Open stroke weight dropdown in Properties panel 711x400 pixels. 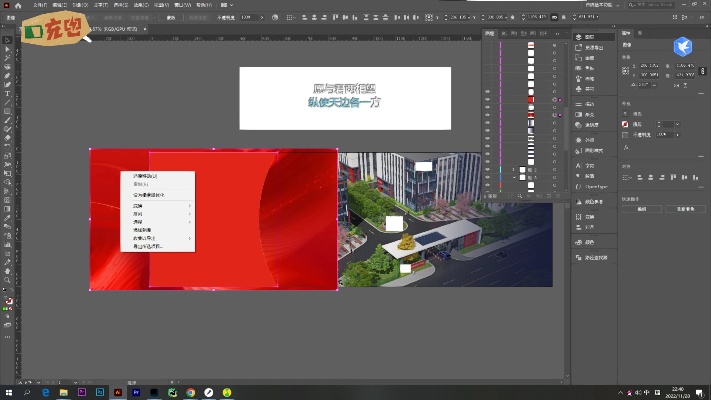coord(677,124)
